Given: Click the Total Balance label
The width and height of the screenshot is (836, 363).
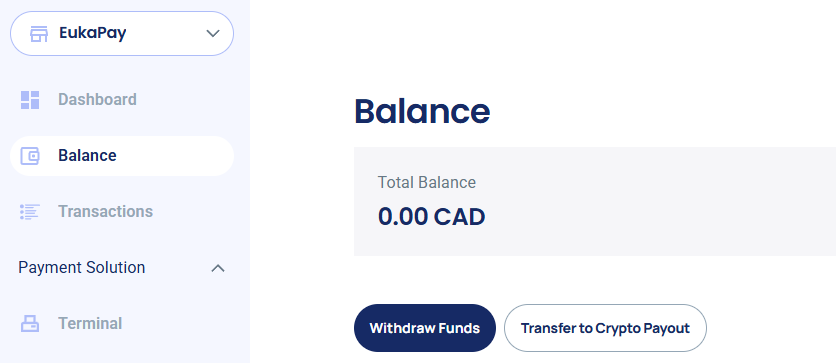Looking at the screenshot, I should pyautogui.click(x=427, y=182).
